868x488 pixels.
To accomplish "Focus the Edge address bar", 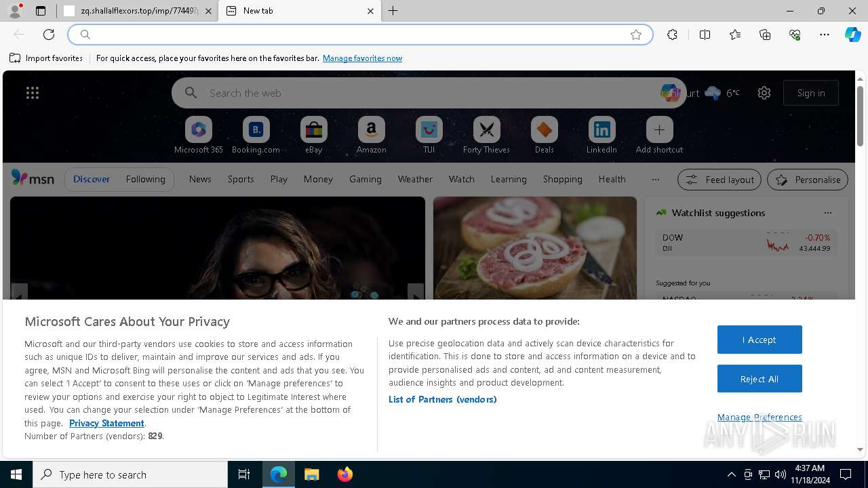I will (359, 35).
